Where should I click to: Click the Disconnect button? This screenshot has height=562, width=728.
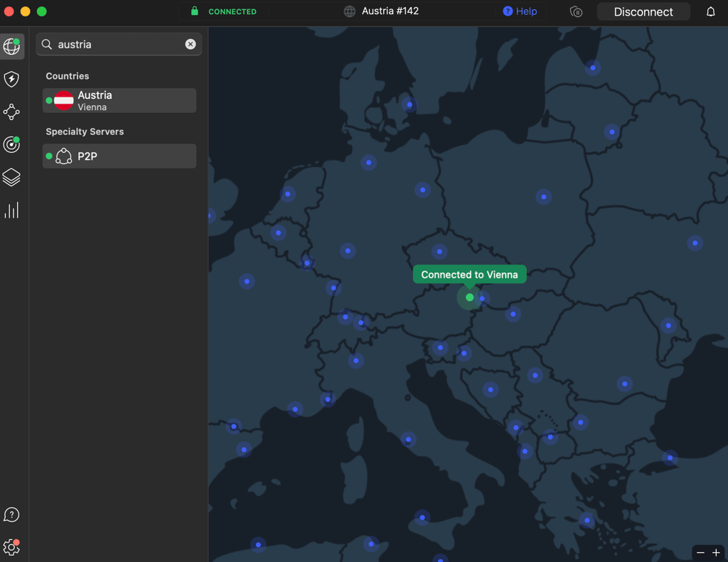pyautogui.click(x=643, y=11)
